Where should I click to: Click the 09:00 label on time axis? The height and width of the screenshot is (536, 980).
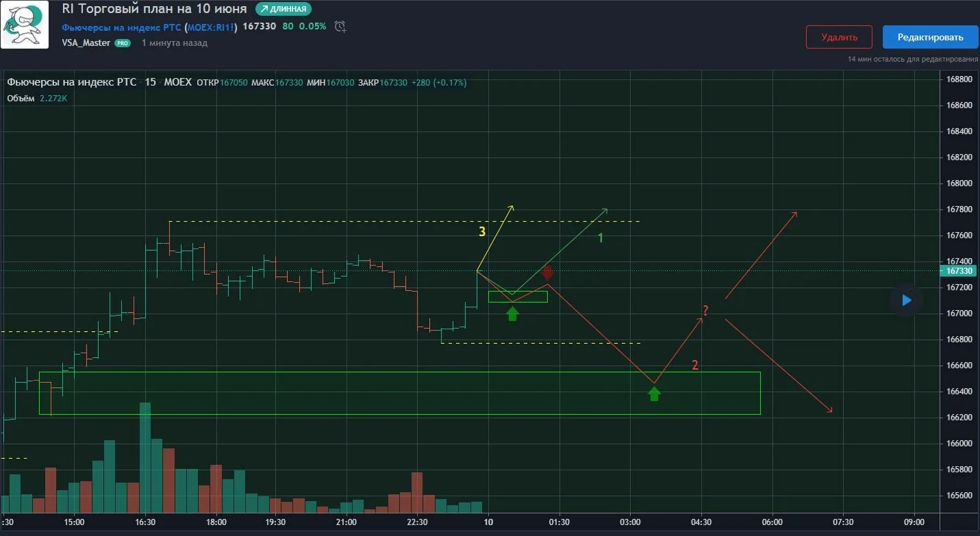[914, 522]
